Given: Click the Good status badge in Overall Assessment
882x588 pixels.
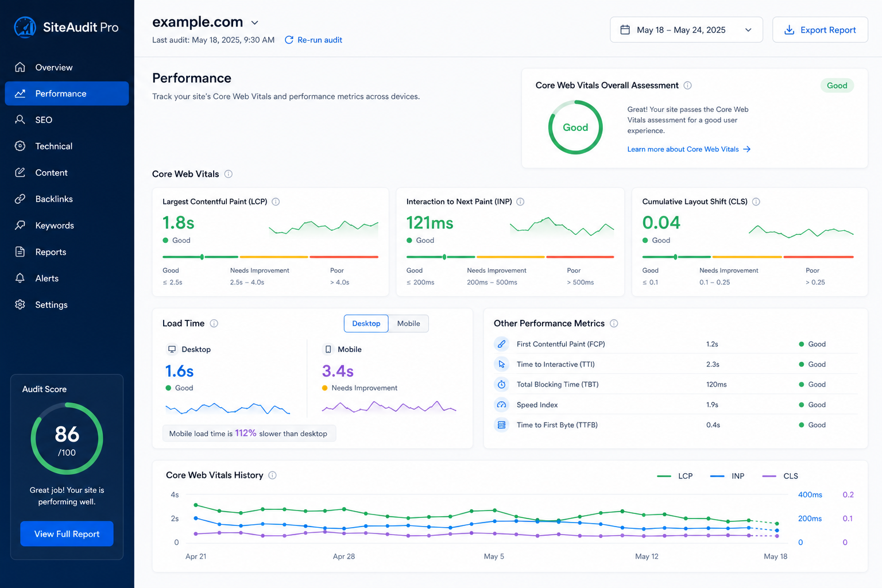Looking at the screenshot, I should click(837, 86).
